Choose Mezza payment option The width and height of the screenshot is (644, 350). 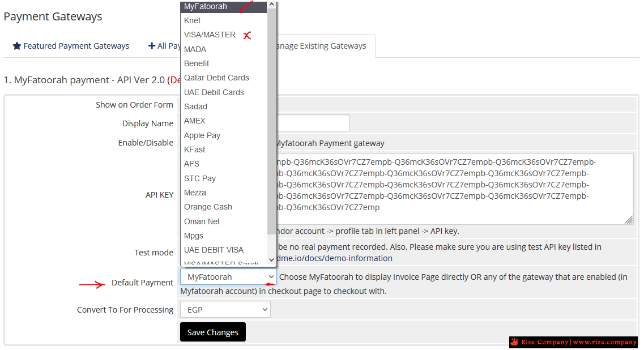(x=224, y=193)
